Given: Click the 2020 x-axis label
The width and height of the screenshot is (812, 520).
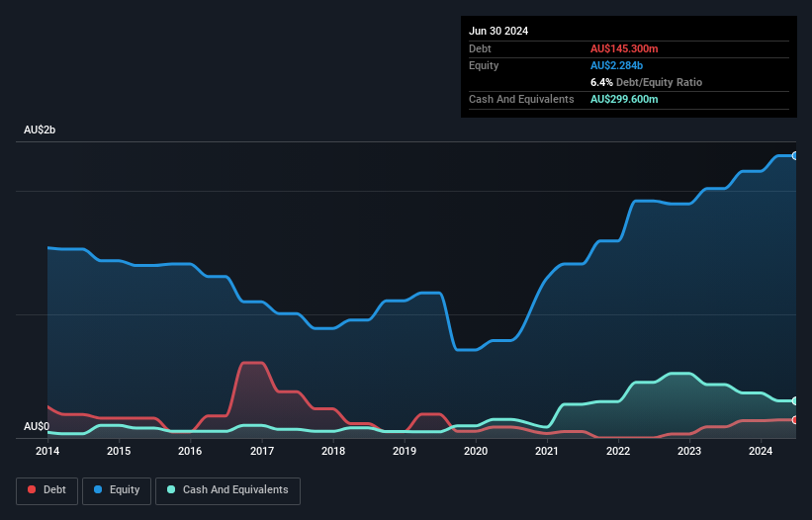Looking at the screenshot, I should [476, 451].
